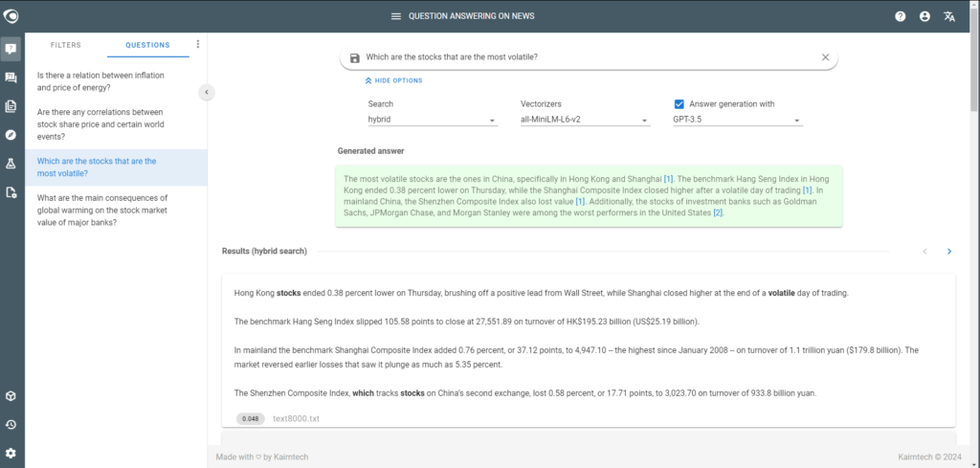980x468 pixels.
Task: Open the user account icon
Action: (925, 17)
